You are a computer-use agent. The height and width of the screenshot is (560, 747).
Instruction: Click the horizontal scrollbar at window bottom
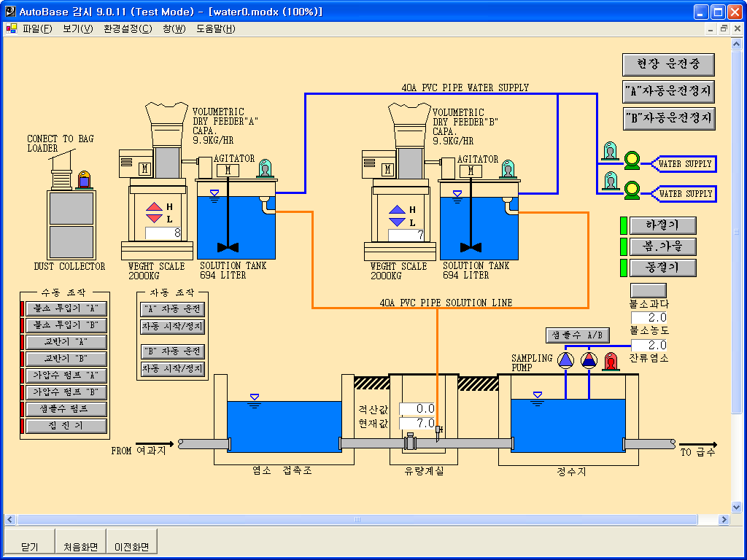point(366,520)
